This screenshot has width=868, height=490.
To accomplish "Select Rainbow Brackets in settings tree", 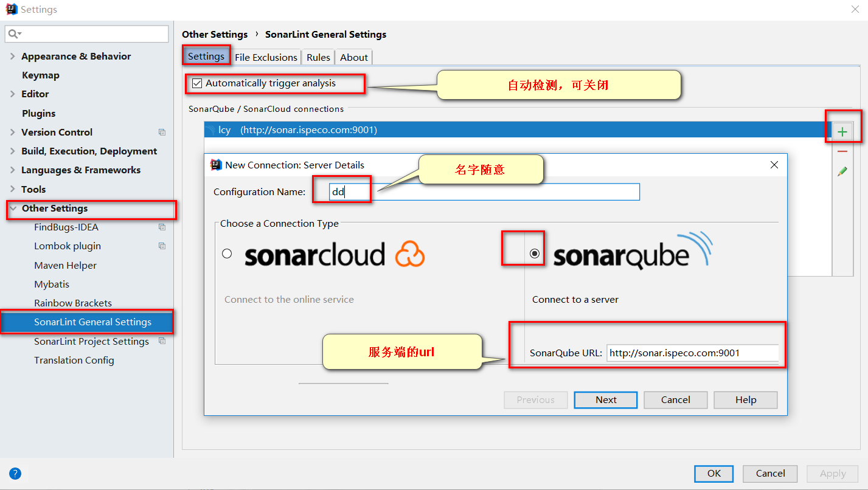I will (x=73, y=303).
